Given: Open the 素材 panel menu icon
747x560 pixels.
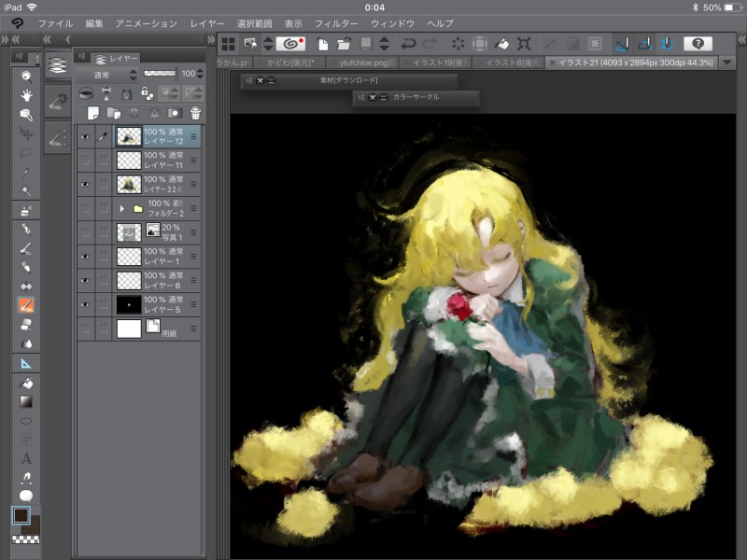Looking at the screenshot, I should click(248, 80).
